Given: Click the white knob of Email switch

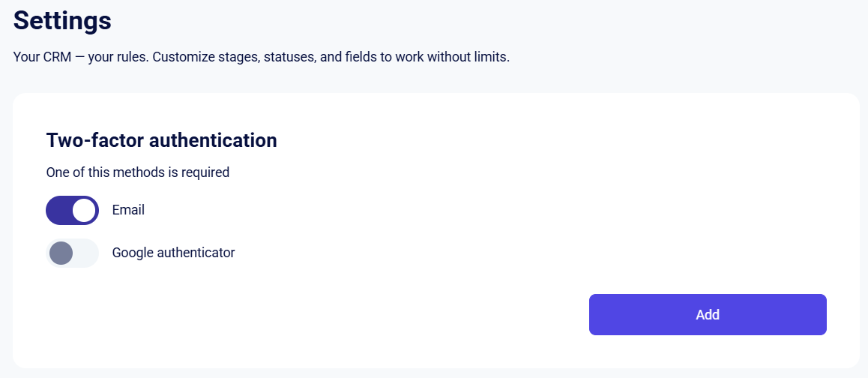Looking at the screenshot, I should (x=84, y=211).
